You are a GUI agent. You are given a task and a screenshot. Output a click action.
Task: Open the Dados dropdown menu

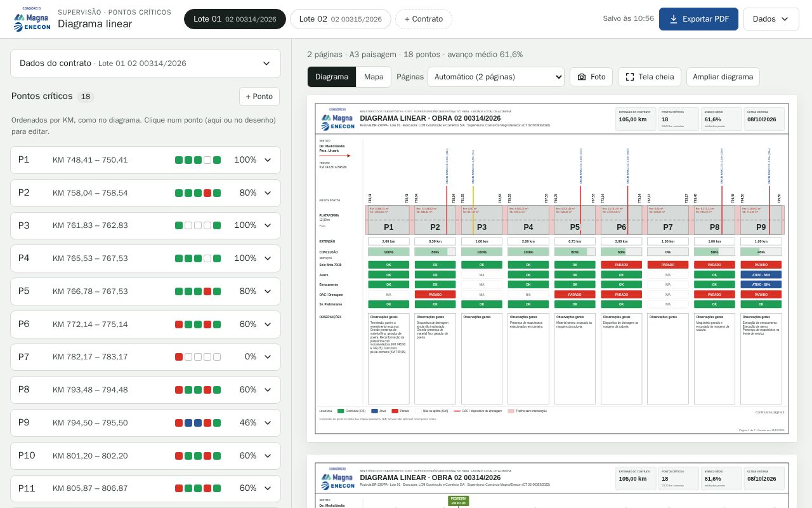point(771,19)
